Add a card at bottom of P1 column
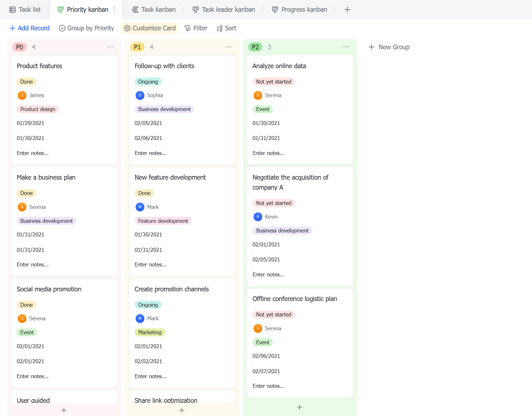Viewport: 532px width, 416px height. point(182,410)
